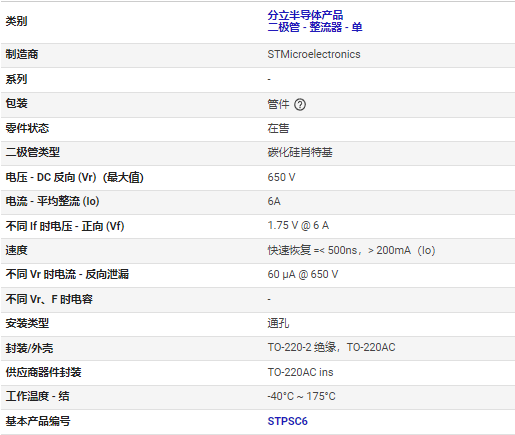Click the 类别 row label
This screenshot has width=515, height=435.
point(16,21)
